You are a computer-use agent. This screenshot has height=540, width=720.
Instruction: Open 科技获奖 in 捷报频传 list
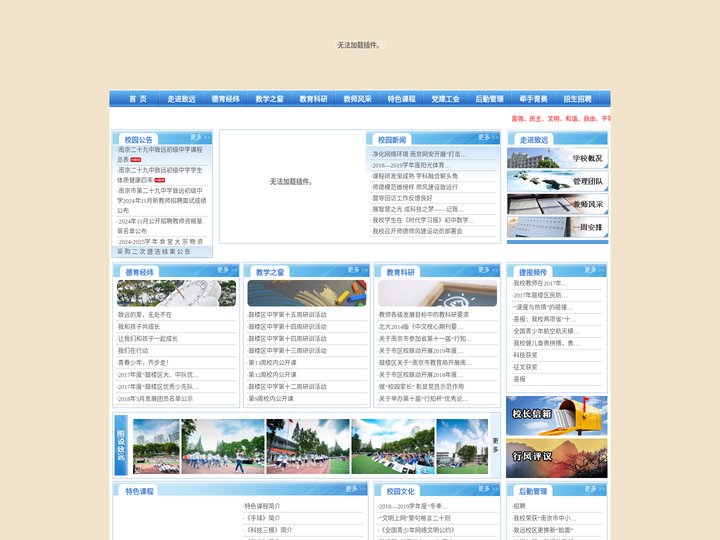click(x=525, y=355)
